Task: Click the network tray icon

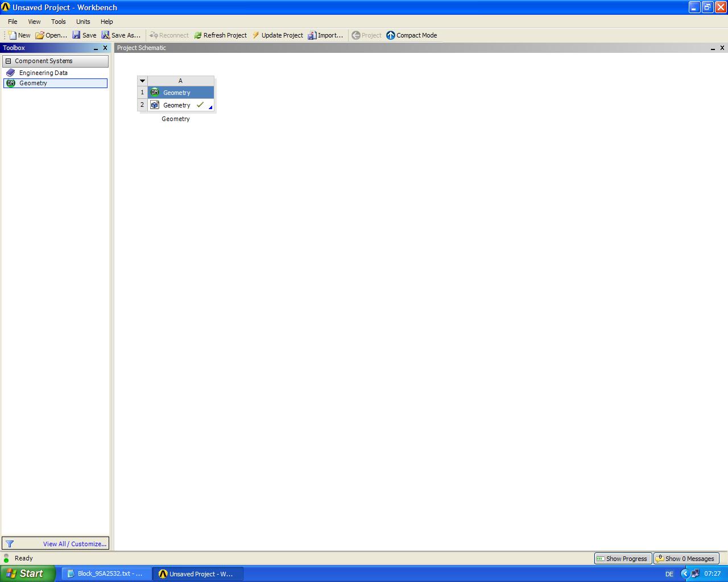Action: [695, 574]
